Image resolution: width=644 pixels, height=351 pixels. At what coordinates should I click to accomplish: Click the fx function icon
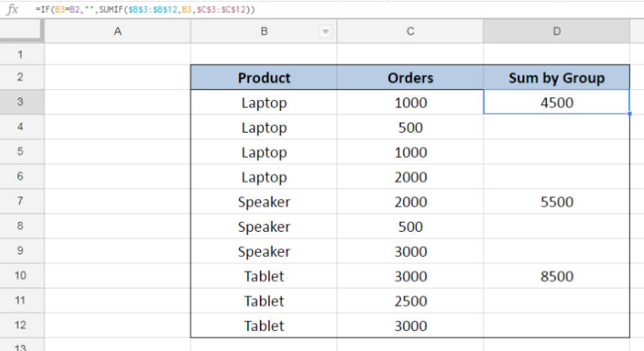(13, 9)
